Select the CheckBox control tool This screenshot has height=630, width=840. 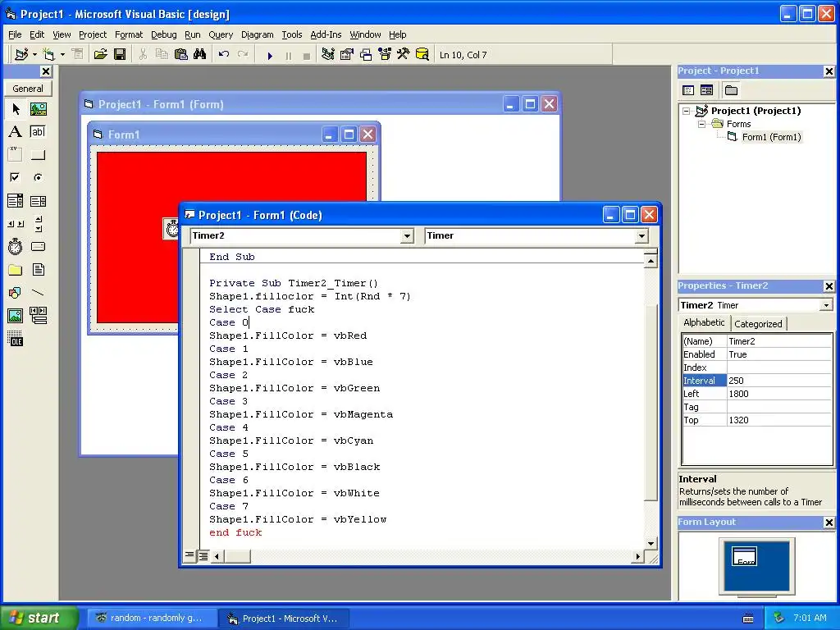[x=16, y=177]
